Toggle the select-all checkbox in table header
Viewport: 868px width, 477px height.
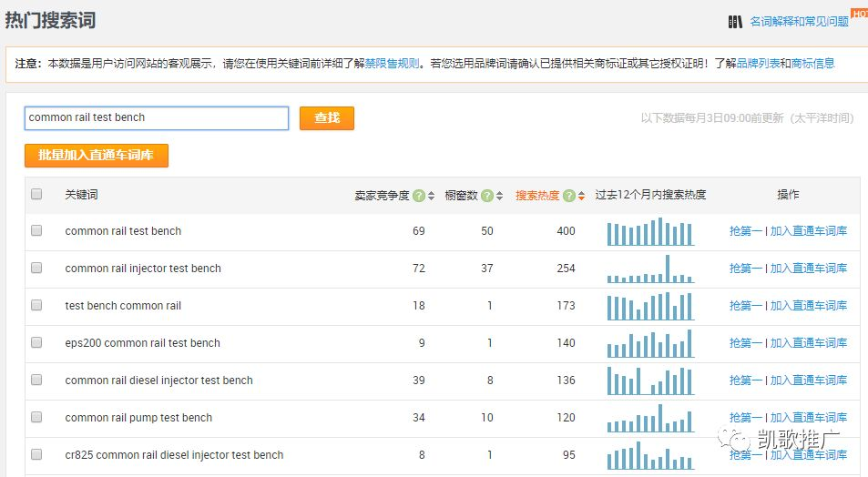coord(36,194)
